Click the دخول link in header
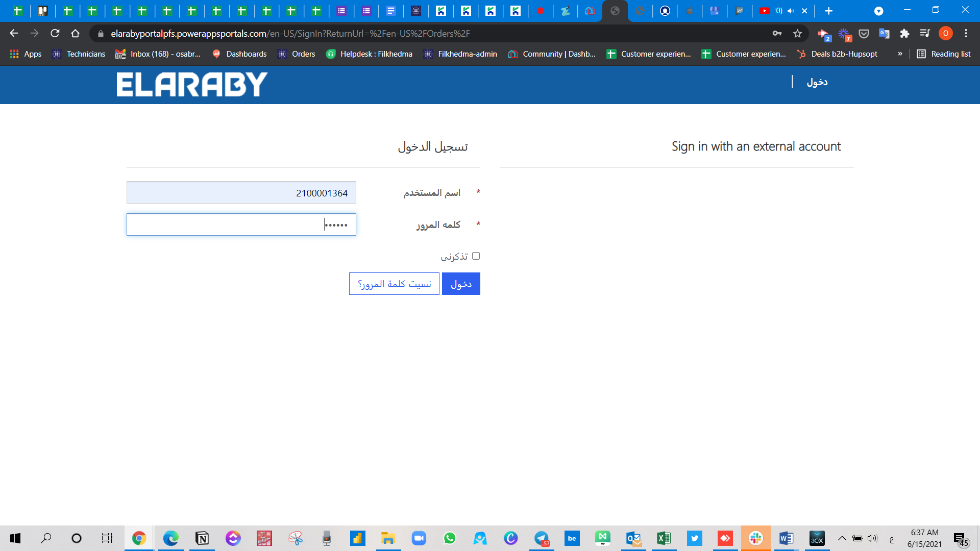The width and height of the screenshot is (980, 551). pyautogui.click(x=817, y=82)
